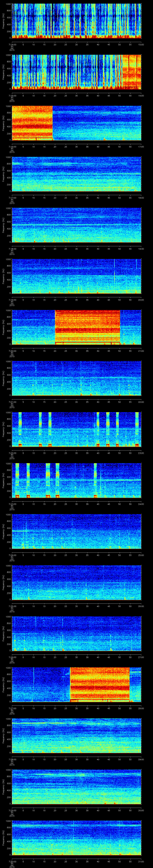Select the spectrogram panel starting at 7:14:00
Viewport: 153px width, 868px height.
coord(77,21)
